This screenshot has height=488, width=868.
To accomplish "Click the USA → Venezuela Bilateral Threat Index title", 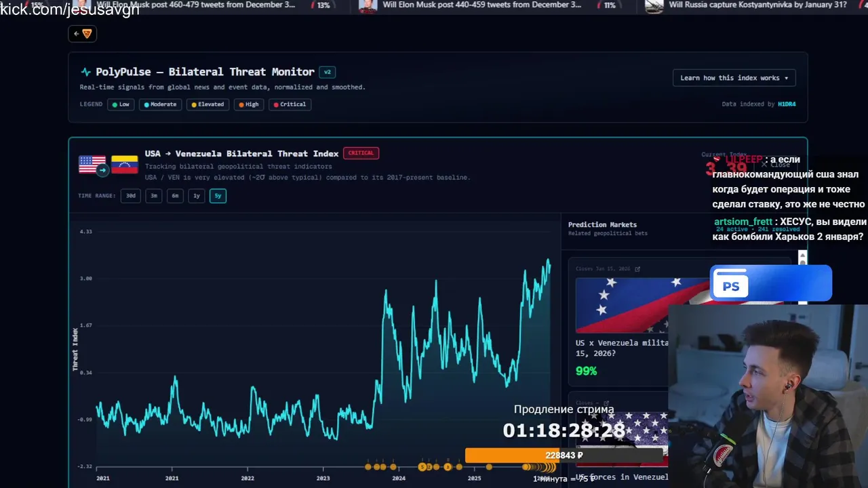I will (x=241, y=154).
